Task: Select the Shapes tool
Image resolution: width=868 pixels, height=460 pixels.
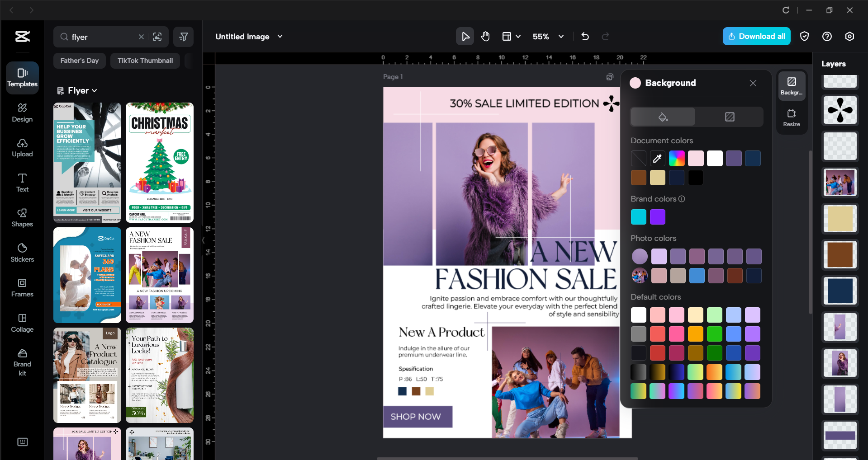Action: tap(22, 218)
